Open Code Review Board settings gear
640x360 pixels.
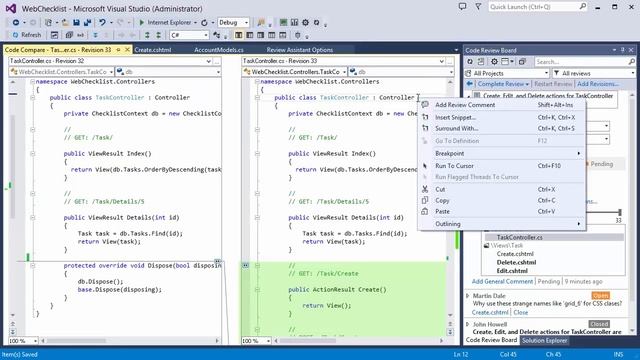494,62
